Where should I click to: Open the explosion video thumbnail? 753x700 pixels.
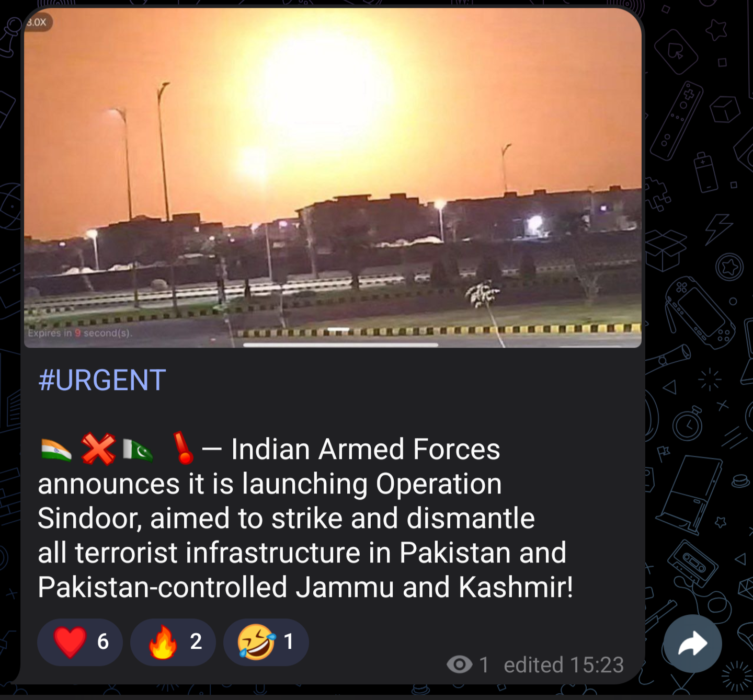pos(333,178)
